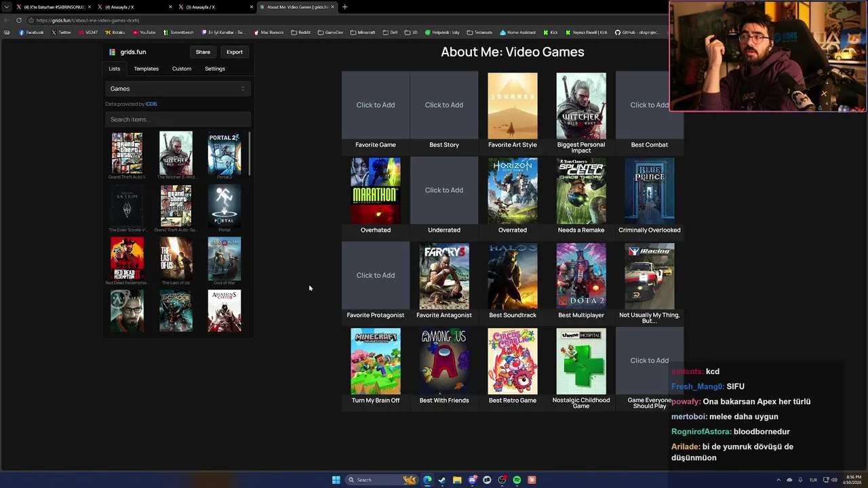This screenshot has height=488, width=868.
Task: Click the Far Cry 3 Favorite Antagonist cover
Action: 444,277
